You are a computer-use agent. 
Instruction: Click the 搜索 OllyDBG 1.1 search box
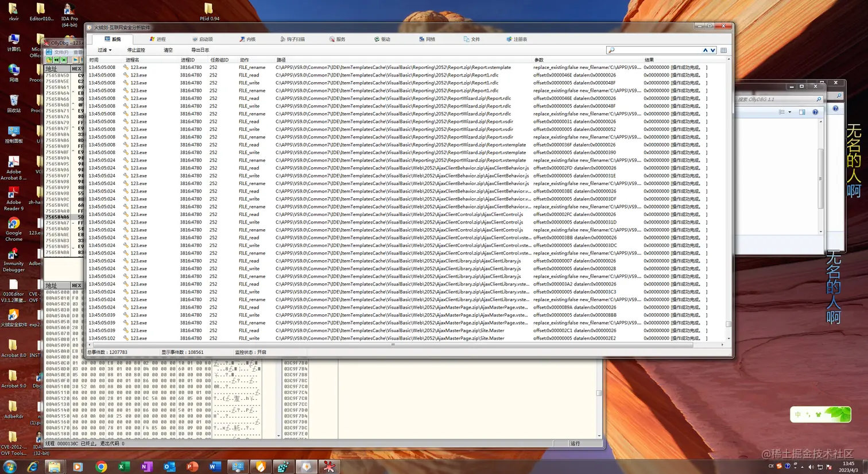pos(778,99)
